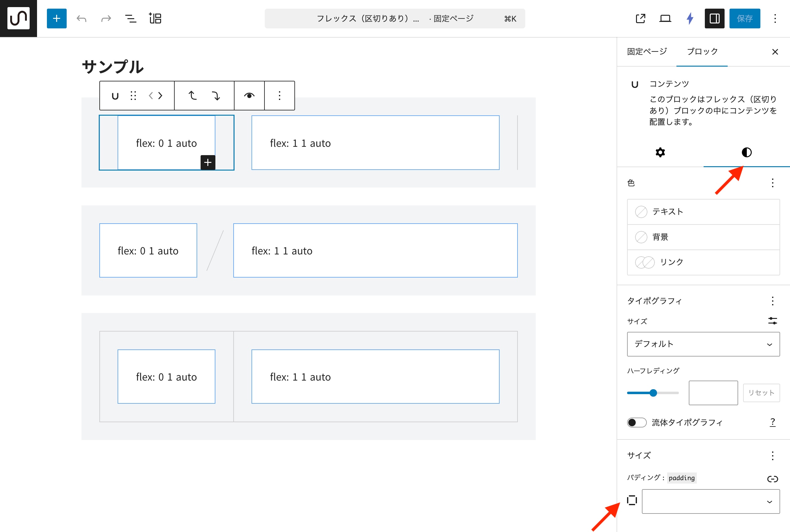Image resolution: width=790 pixels, height=532 pixels.
Task: Toggle the settings sidebar panel button
Action: click(714, 18)
